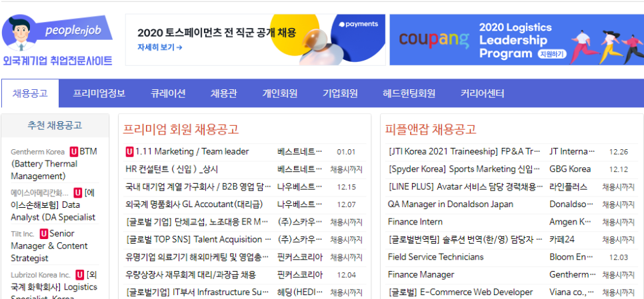Open the 프리미엄정보 menu
644x299 pixels.
tap(99, 93)
